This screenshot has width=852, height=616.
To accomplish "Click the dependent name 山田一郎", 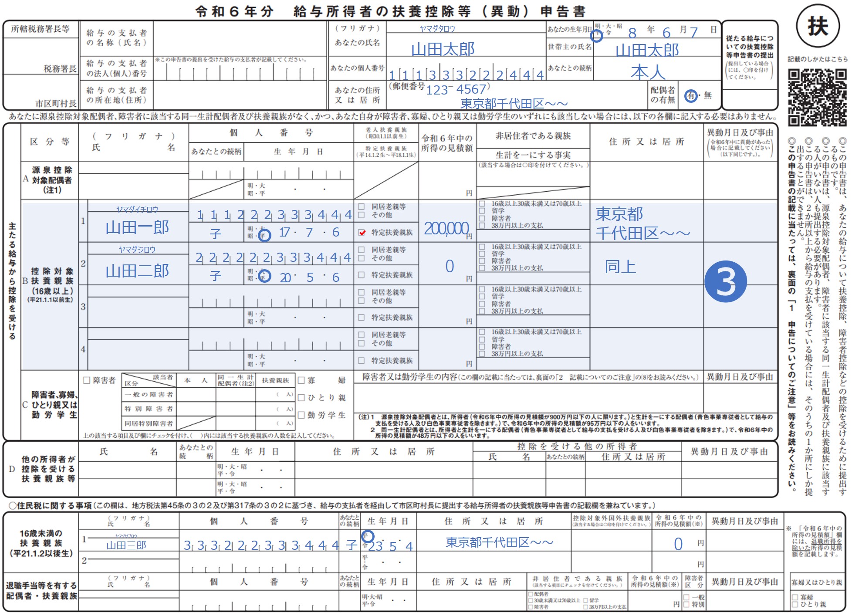I will pyautogui.click(x=137, y=227).
